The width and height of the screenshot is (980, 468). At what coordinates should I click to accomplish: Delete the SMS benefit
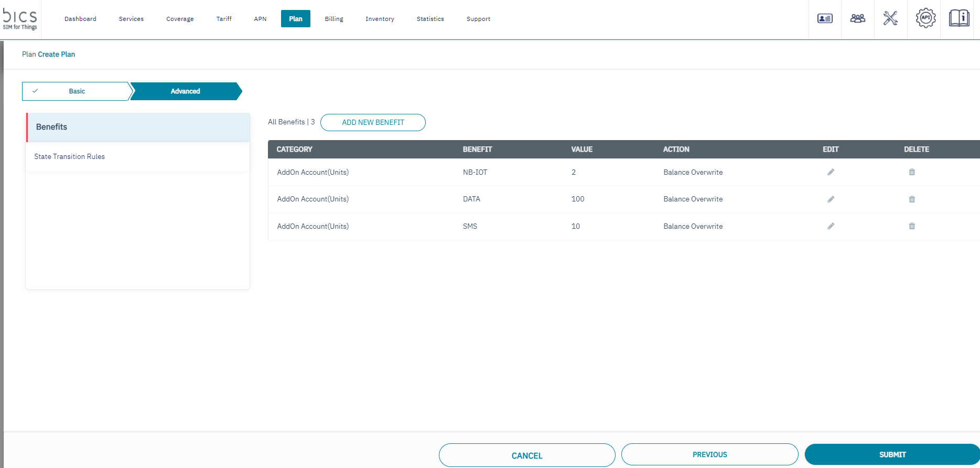pyautogui.click(x=912, y=226)
